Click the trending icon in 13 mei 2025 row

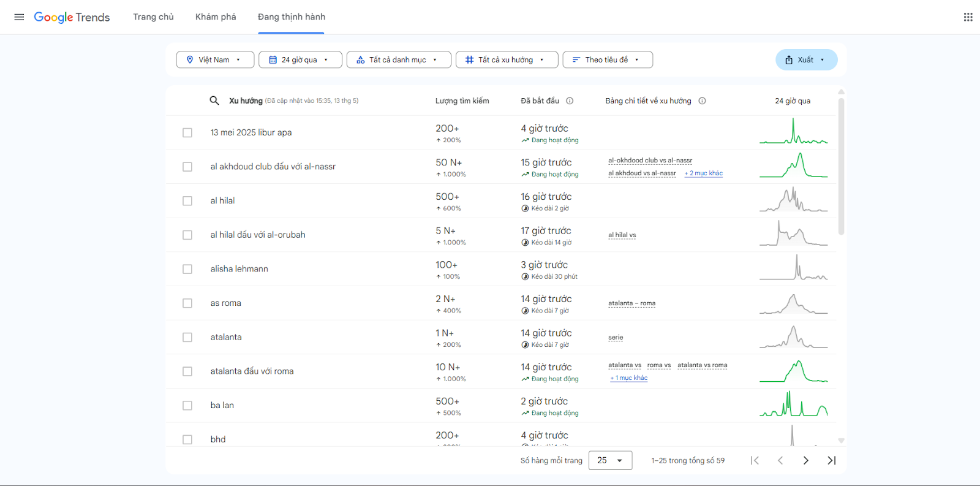click(525, 140)
